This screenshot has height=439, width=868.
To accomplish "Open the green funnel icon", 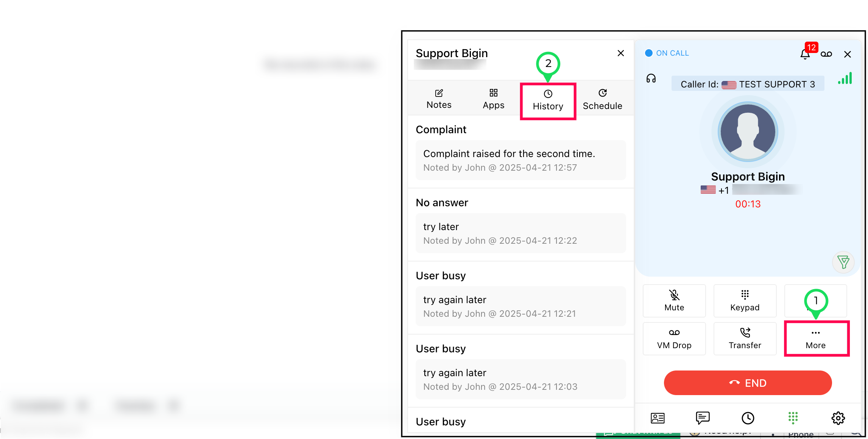I will pyautogui.click(x=843, y=262).
